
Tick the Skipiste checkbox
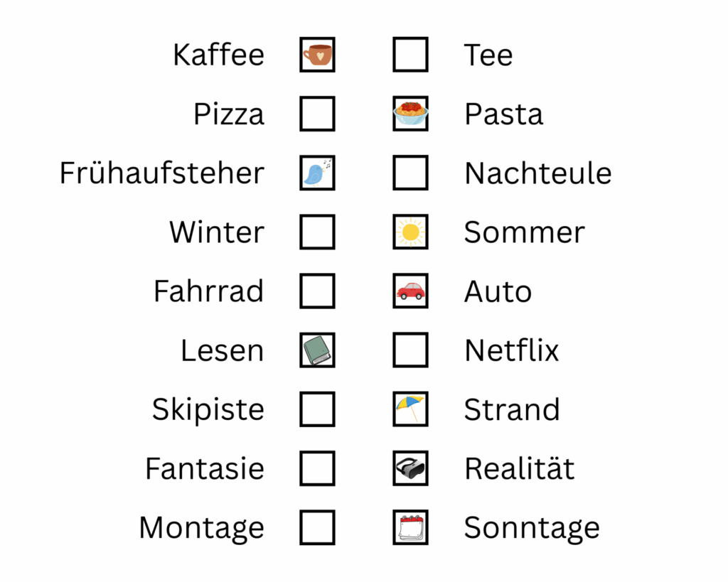(x=317, y=409)
